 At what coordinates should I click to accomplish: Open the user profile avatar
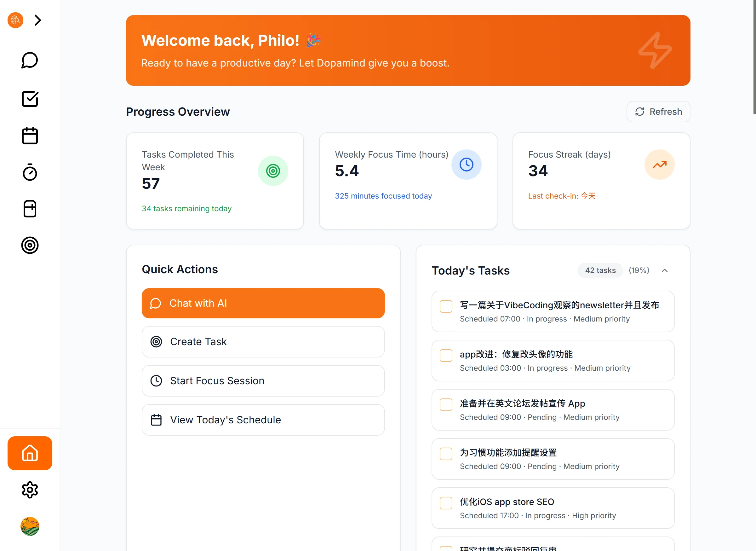30,527
